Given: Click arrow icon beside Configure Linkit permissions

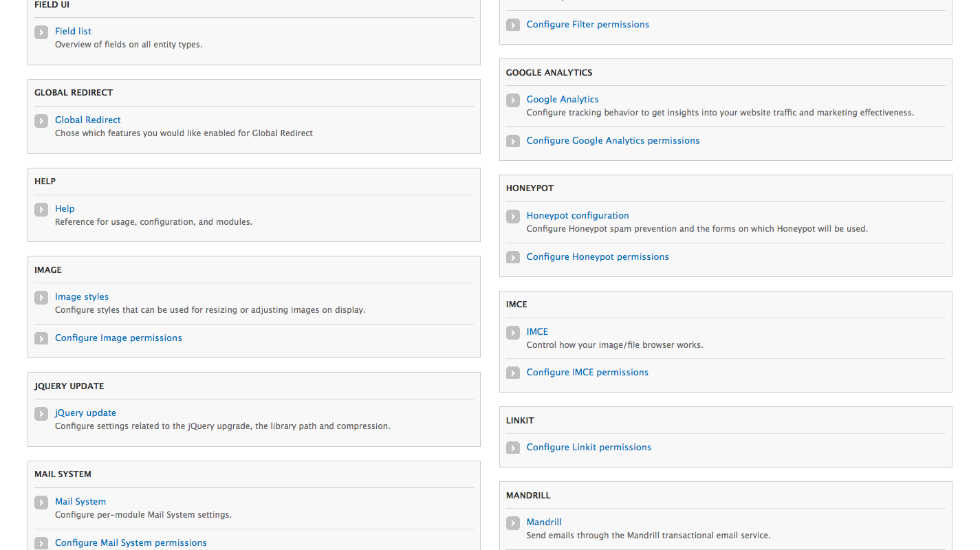Looking at the screenshot, I should [x=513, y=448].
